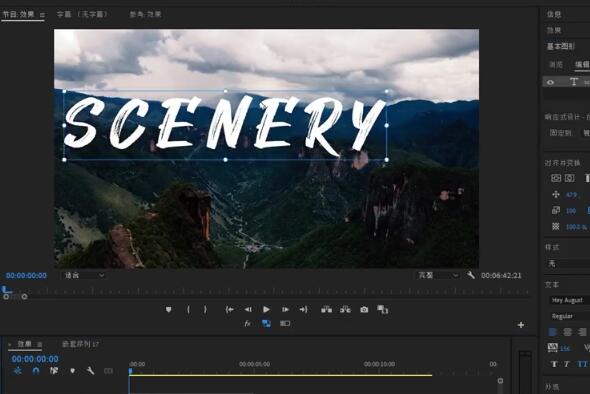This screenshot has width=590, height=394.
Task: Open the 节目: 效果 panel menu
Action: pyautogui.click(x=42, y=15)
